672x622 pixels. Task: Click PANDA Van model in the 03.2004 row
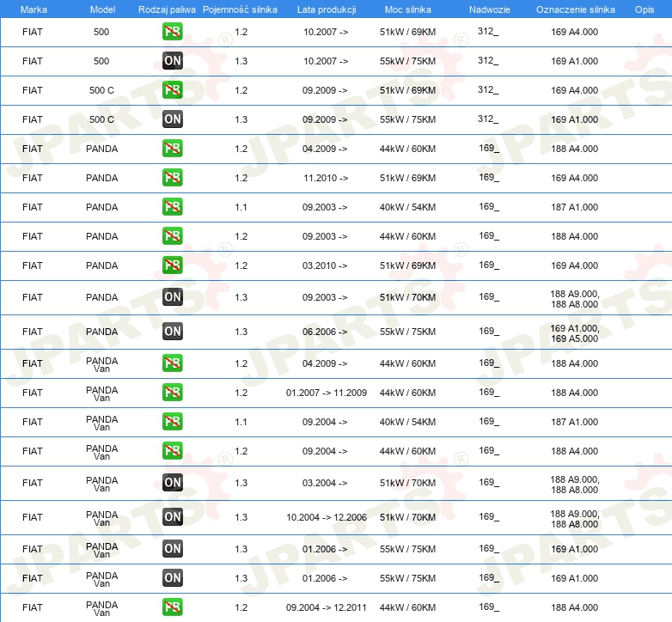pyautogui.click(x=102, y=484)
